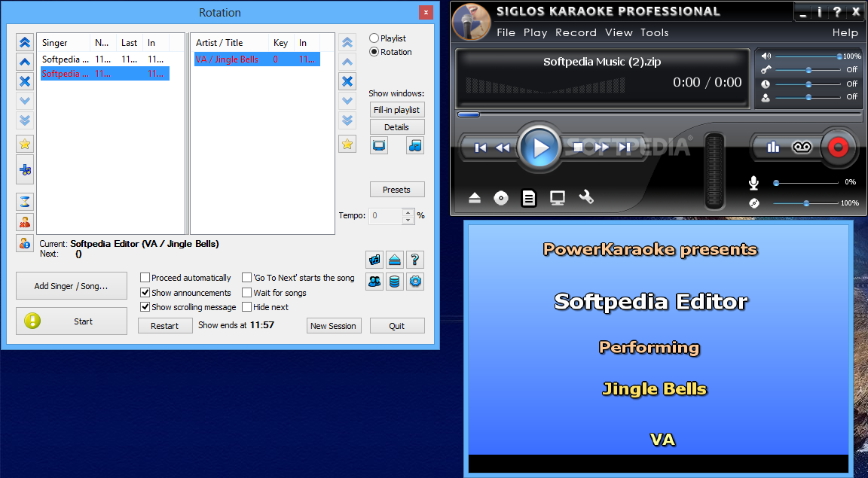Enable Wait for songs checkbox

tap(247, 293)
